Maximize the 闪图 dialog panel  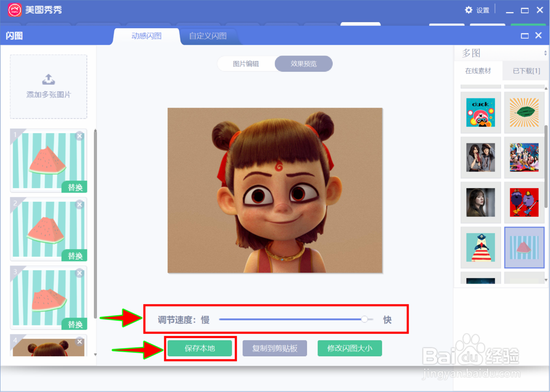(525, 36)
